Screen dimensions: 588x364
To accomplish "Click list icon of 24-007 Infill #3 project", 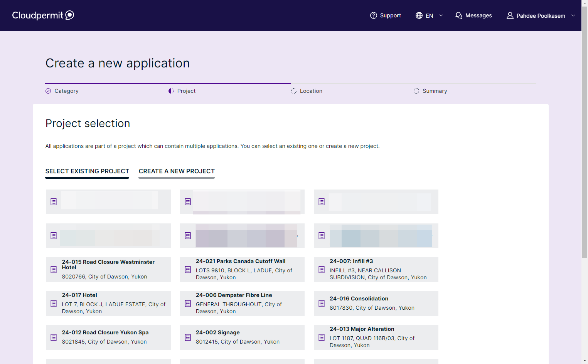I will 322,270.
